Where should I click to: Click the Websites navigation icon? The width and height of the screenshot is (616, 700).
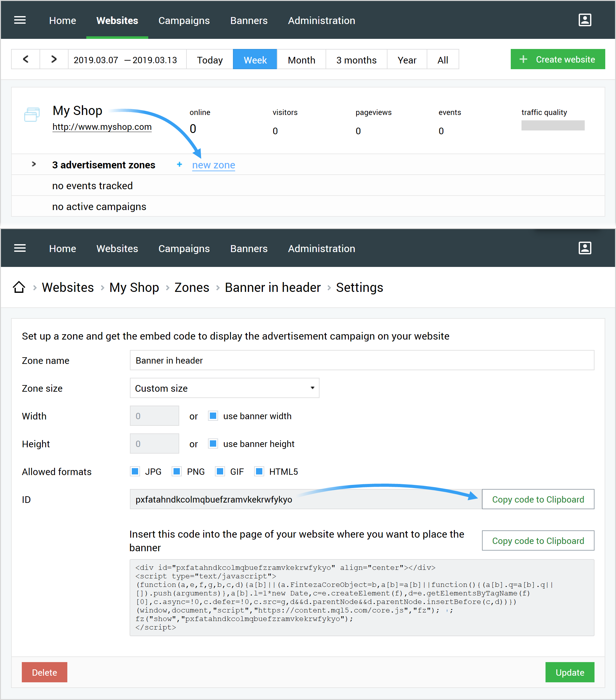[117, 20]
